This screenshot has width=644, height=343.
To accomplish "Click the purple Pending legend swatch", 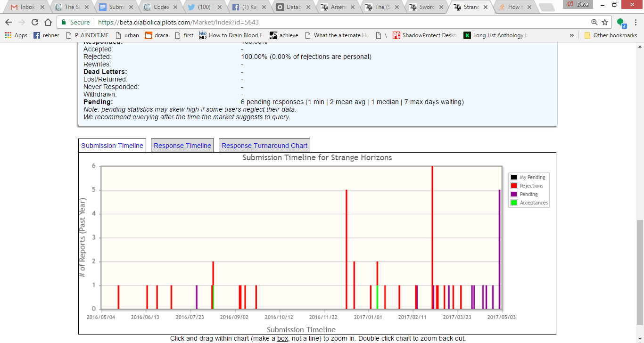I will pos(514,194).
